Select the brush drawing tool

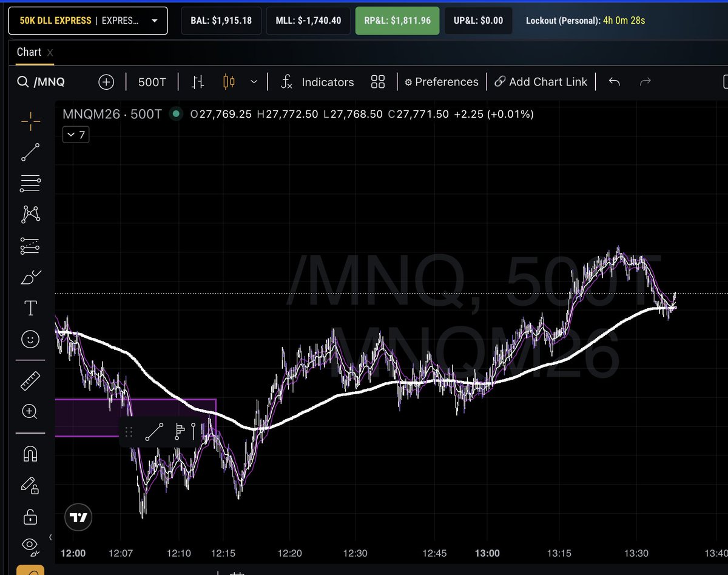pos(30,278)
